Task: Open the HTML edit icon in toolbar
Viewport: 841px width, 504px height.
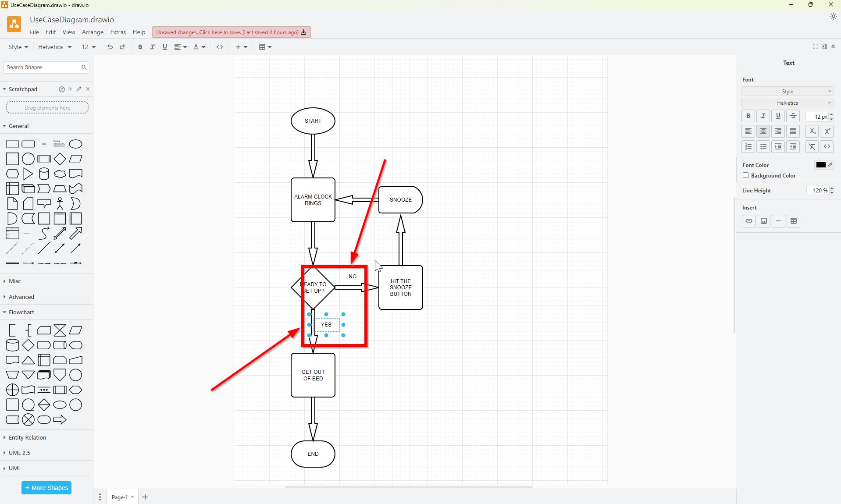Action: click(220, 47)
